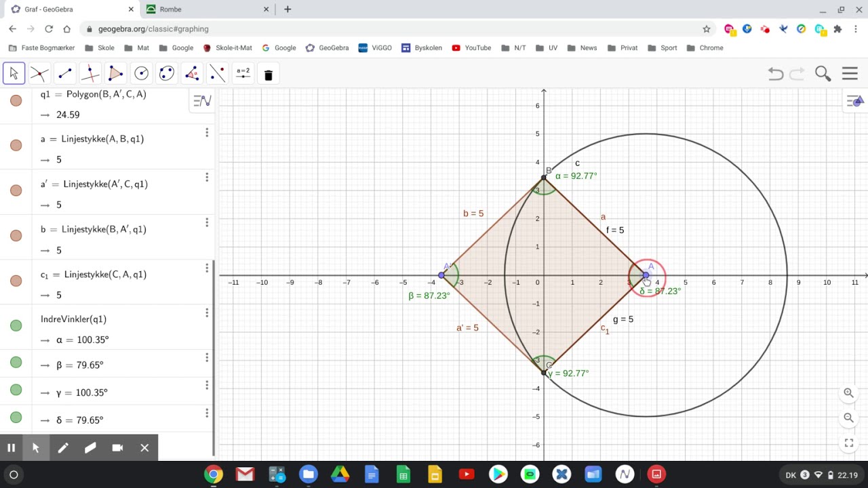Select point A on the x-axis
The height and width of the screenshot is (488, 868).
(x=646, y=275)
